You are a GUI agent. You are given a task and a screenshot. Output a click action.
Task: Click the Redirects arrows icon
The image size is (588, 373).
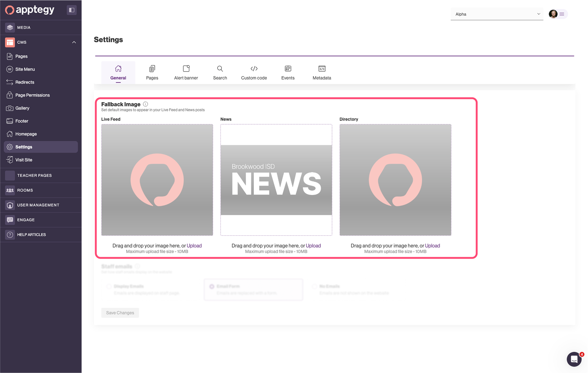tap(10, 82)
